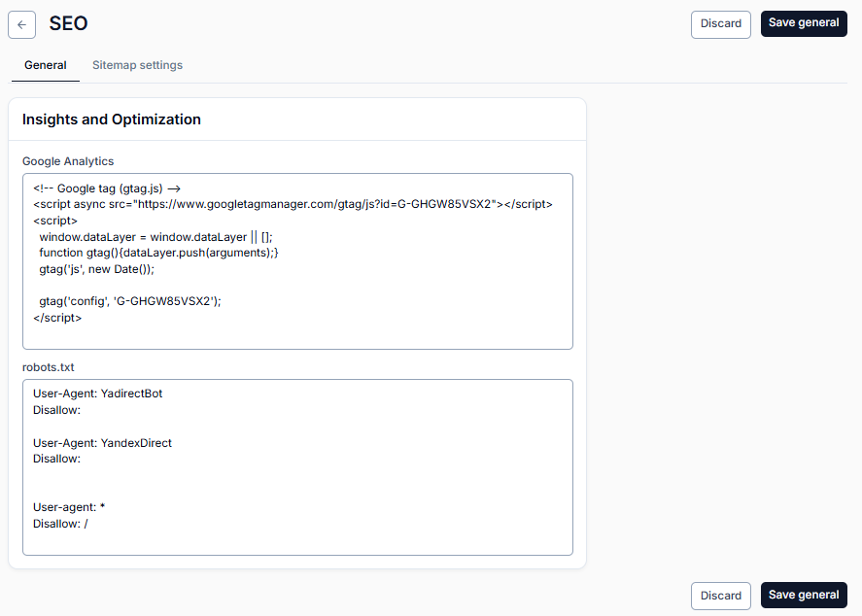This screenshot has width=862, height=616.
Task: Place cursor on the gtag('config') line
Action: coord(130,301)
